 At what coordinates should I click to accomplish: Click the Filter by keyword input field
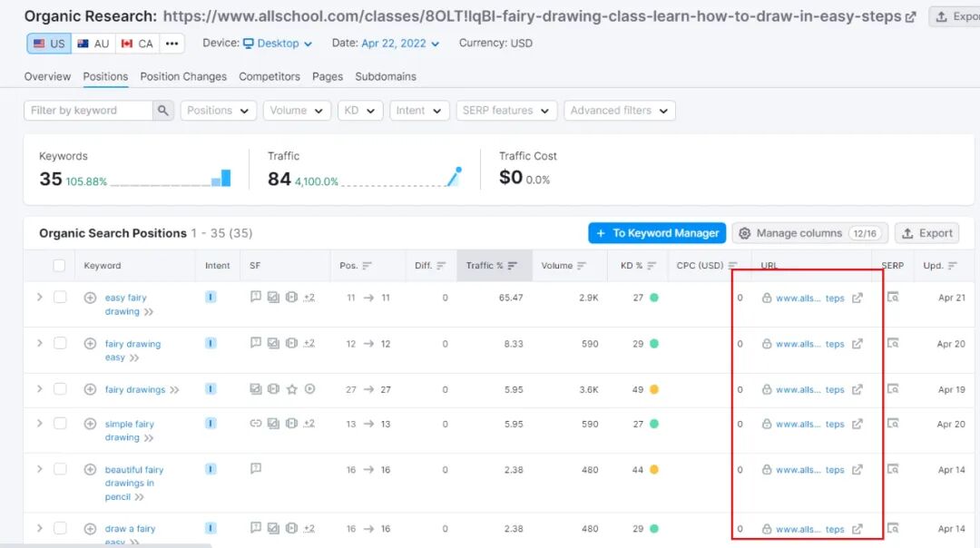point(88,111)
